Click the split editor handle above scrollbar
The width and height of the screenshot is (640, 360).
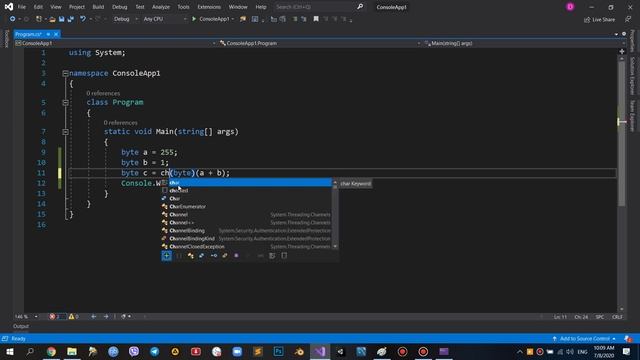622,52
